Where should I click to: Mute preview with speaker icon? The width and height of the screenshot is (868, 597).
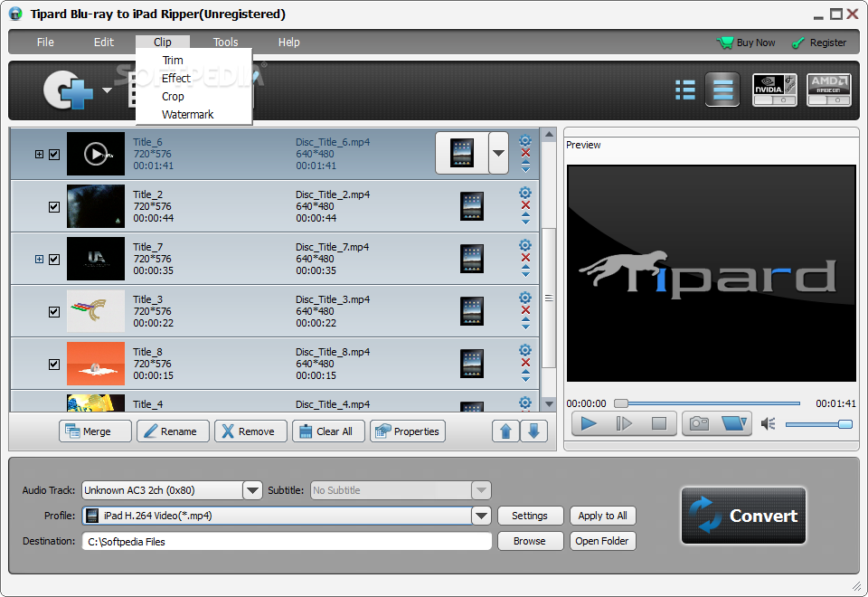[768, 424]
